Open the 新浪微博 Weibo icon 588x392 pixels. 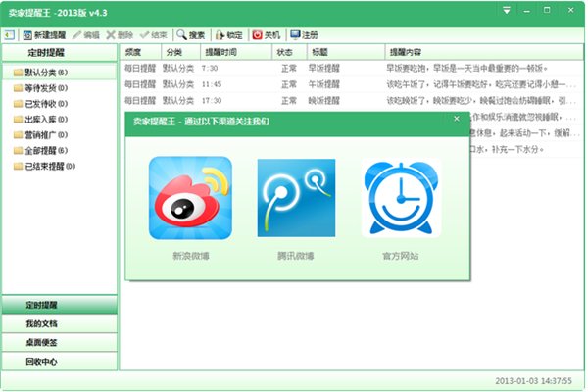[190, 198]
